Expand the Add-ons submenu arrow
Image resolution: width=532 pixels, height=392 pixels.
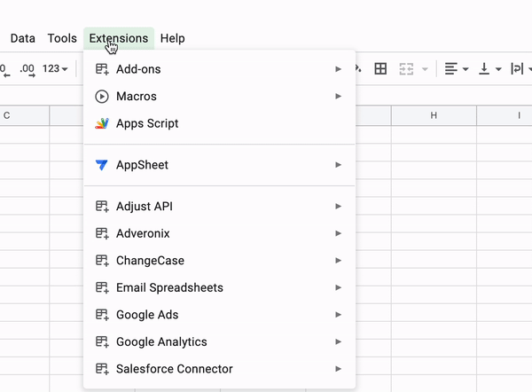click(338, 69)
